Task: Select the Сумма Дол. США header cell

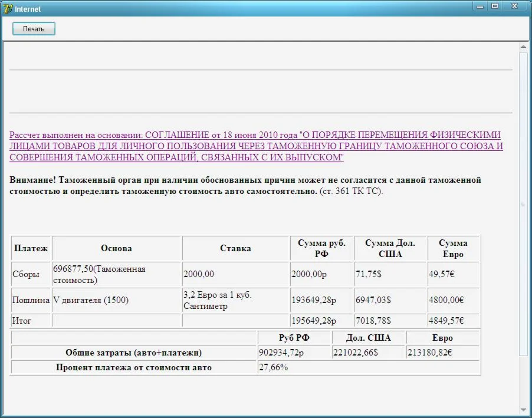Action: pyautogui.click(x=390, y=248)
